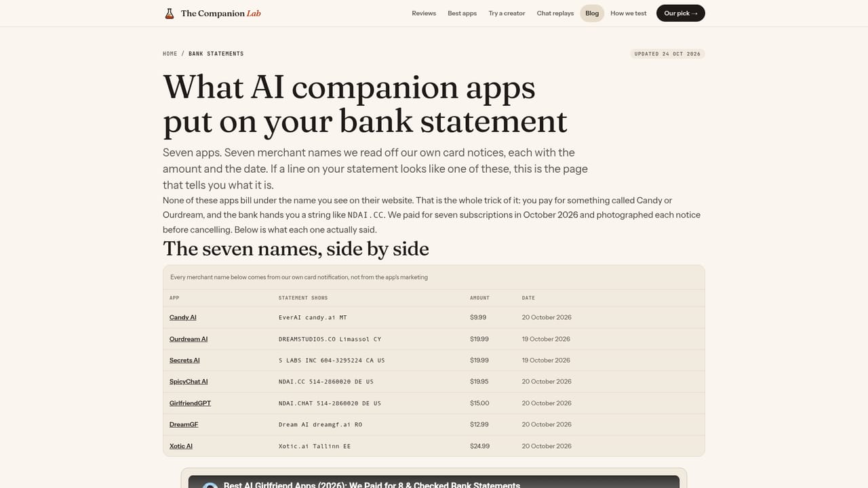The width and height of the screenshot is (868, 488).
Task: Click the Our pick button
Action: 681,13
